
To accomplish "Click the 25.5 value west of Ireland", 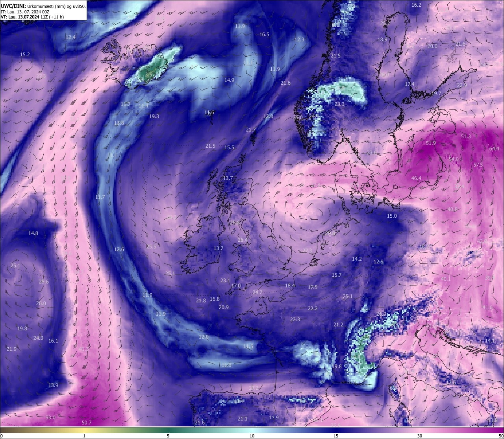I will click(151, 246).
